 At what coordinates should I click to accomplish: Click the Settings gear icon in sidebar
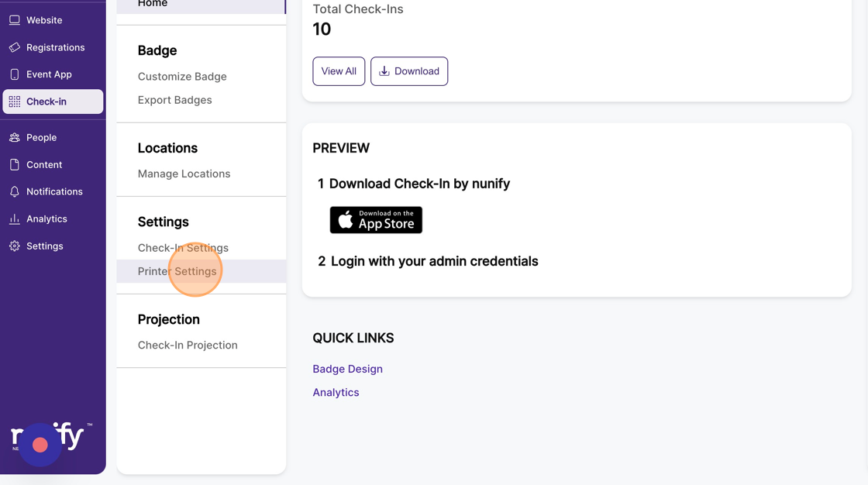click(x=15, y=246)
